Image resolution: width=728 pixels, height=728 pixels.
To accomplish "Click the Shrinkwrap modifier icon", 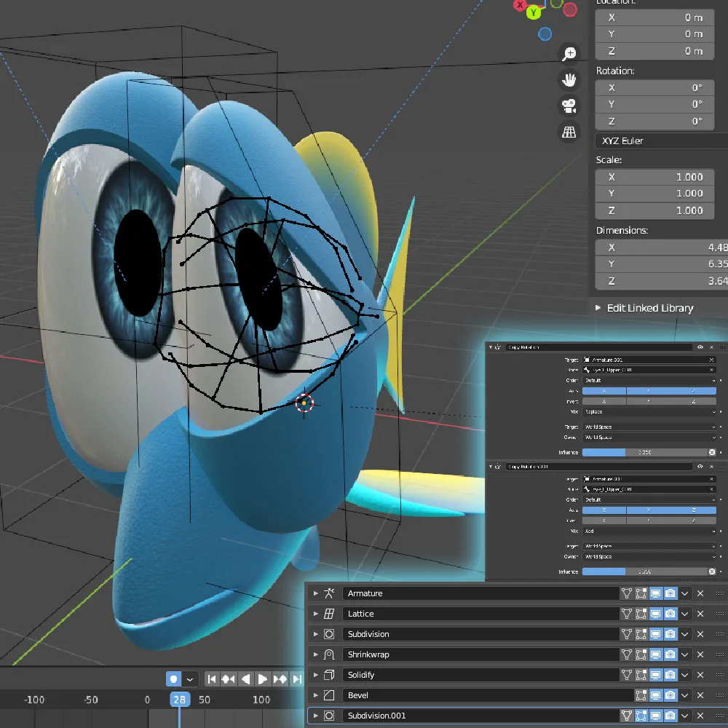I will (x=329, y=654).
